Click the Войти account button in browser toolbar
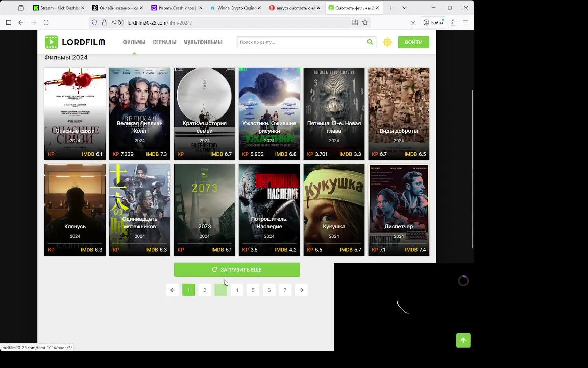Image resolution: width=588 pixels, height=368 pixels. click(433, 22)
